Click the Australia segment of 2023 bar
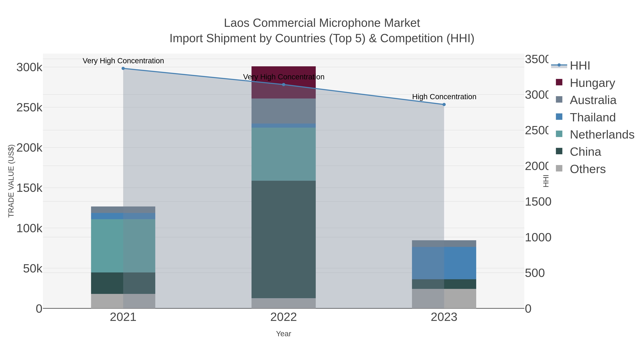 point(444,244)
